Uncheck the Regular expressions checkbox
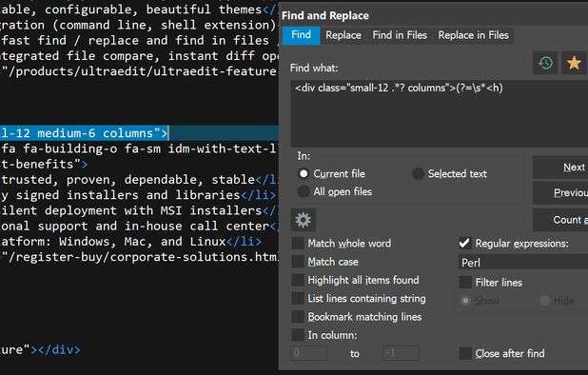Image resolution: width=588 pixels, height=375 pixels. tap(465, 243)
